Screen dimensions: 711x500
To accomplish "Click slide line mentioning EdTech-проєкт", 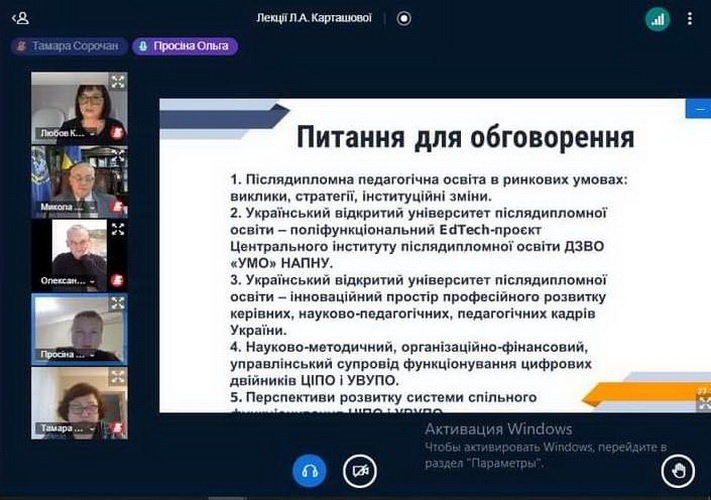I will [386, 230].
